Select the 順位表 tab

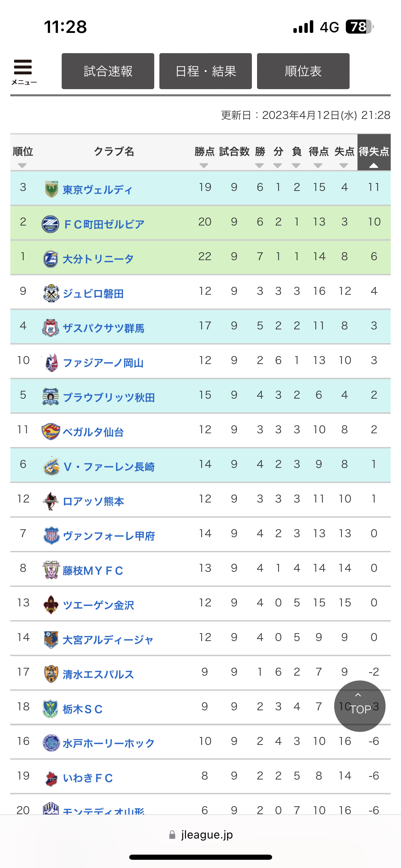pos(303,71)
